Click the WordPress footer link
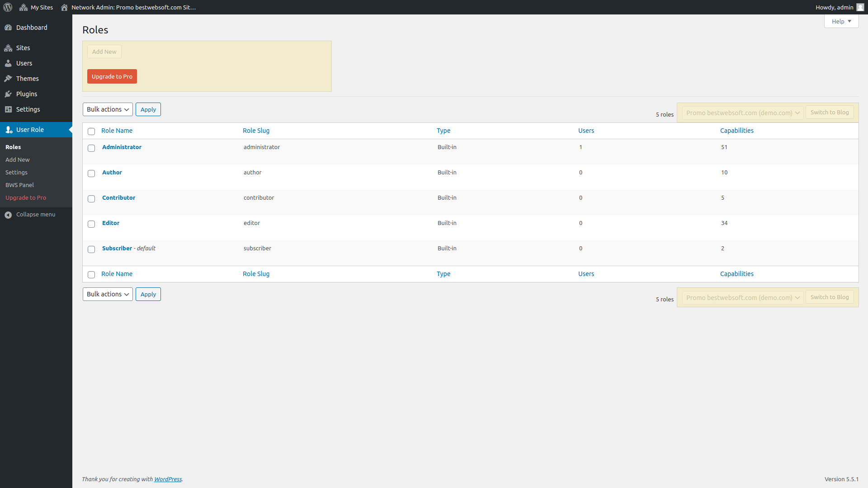 click(x=168, y=479)
